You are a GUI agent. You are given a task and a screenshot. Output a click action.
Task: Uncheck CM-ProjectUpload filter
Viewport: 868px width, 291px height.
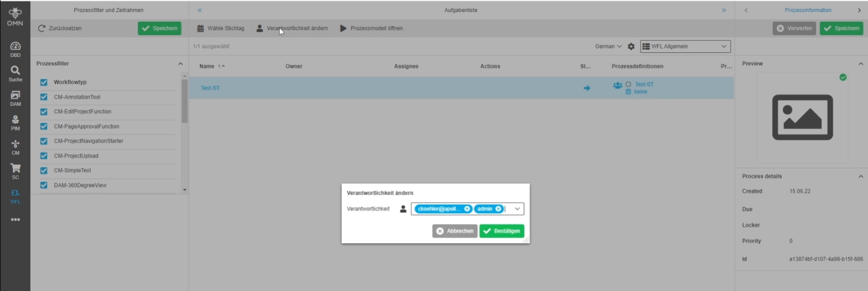[x=44, y=156]
